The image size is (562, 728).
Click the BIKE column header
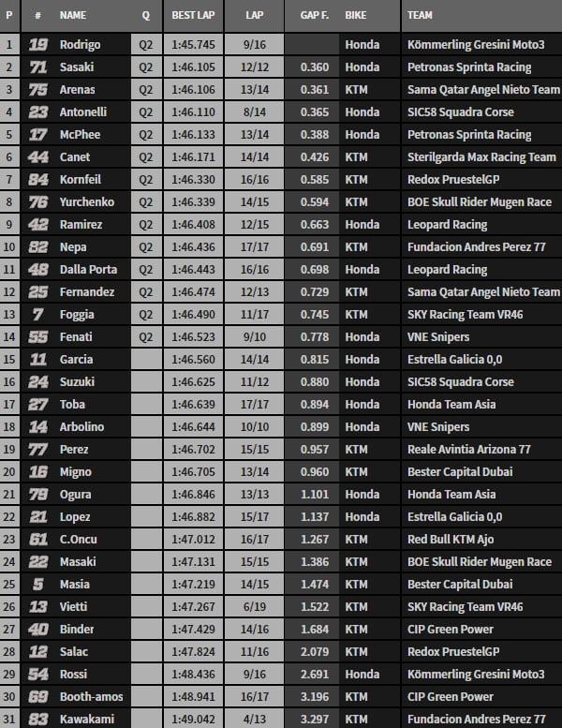(x=356, y=16)
